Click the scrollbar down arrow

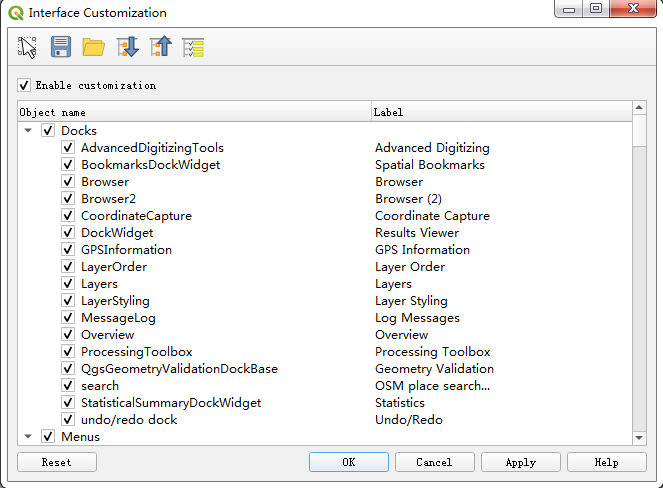pyautogui.click(x=640, y=437)
